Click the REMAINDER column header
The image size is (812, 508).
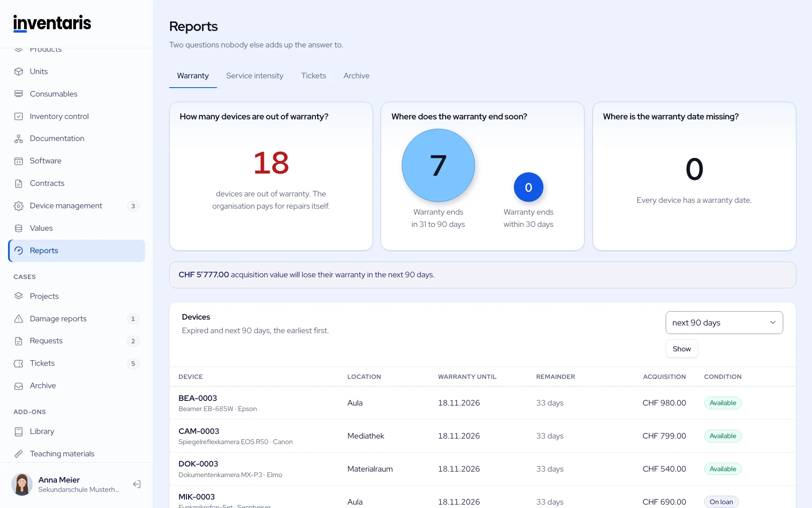[555, 377]
